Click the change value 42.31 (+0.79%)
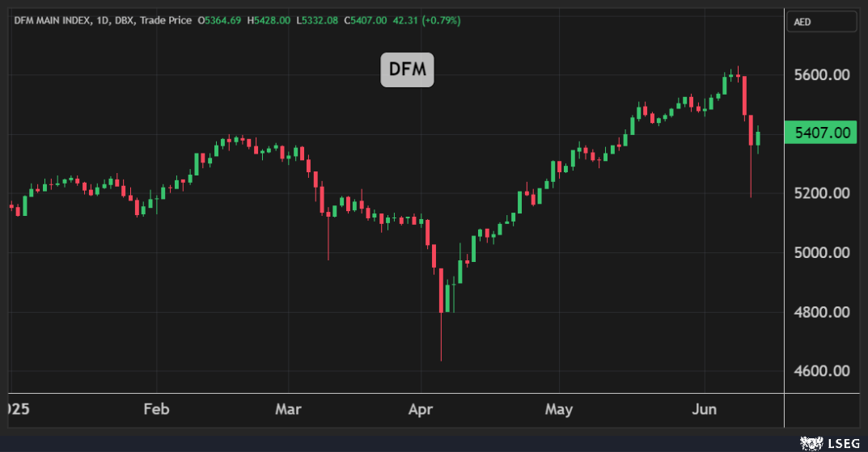 tap(426, 20)
